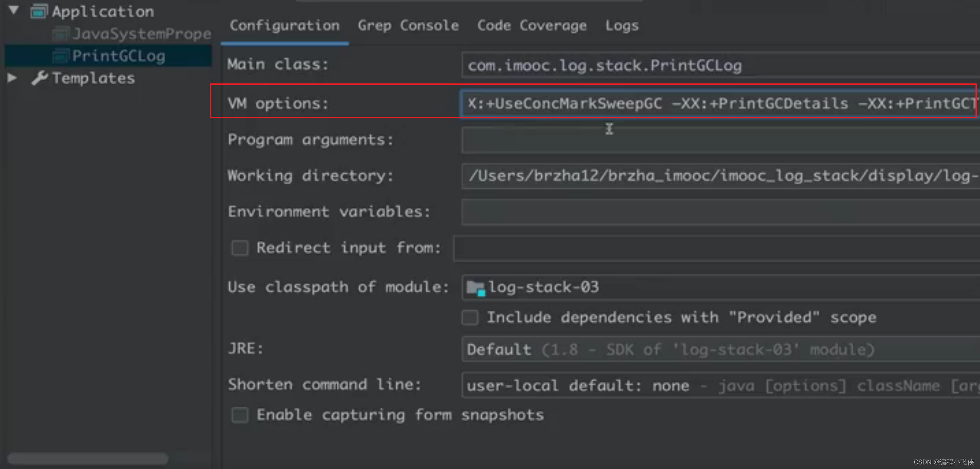Click the Environment variables field
This screenshot has height=469, width=980.
pos(721,212)
